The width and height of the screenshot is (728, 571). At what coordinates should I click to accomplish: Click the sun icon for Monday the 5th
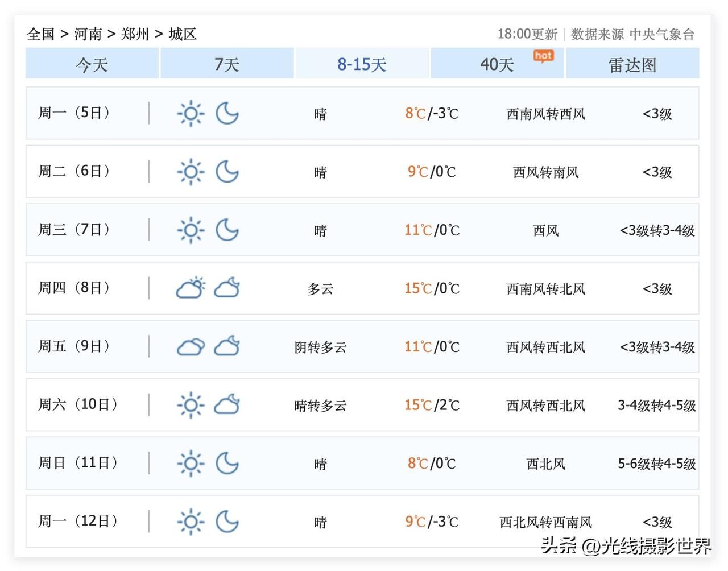pyautogui.click(x=191, y=114)
